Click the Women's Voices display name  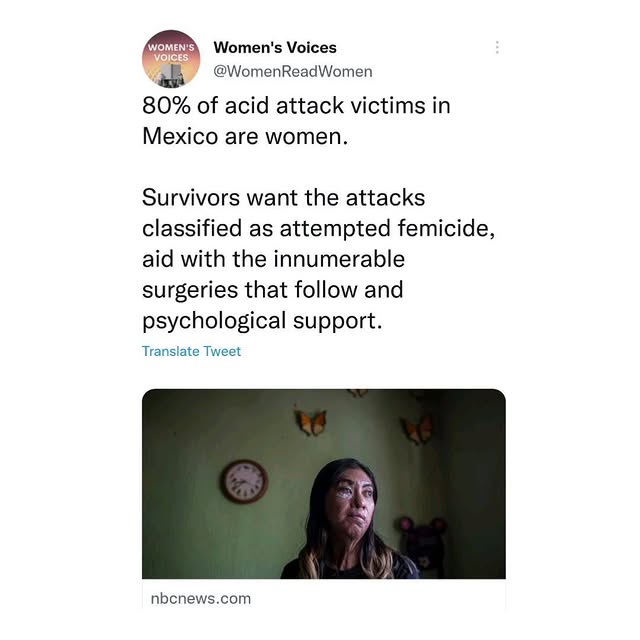275,47
